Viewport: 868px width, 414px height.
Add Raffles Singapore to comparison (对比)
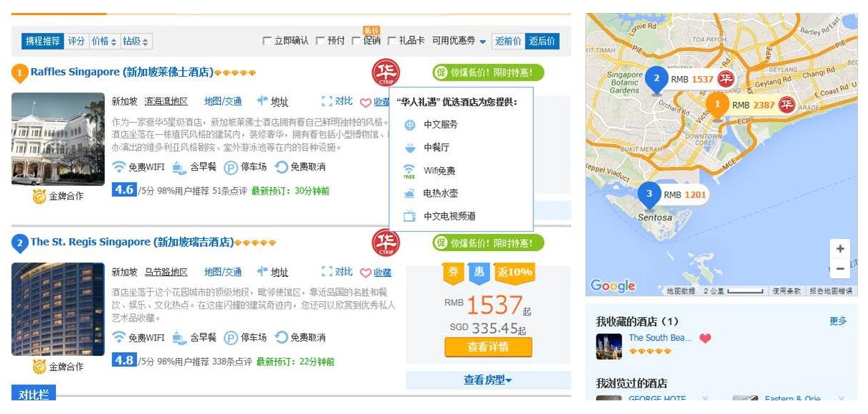tap(337, 102)
